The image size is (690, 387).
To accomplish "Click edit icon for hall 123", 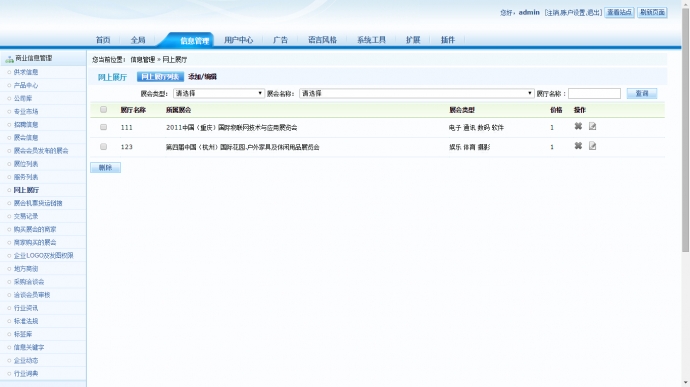I will tap(592, 146).
